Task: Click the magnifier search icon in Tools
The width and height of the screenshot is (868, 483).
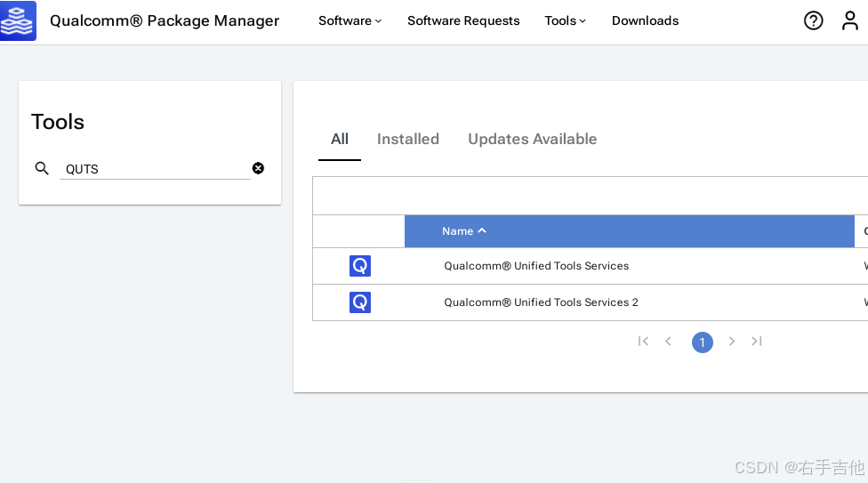Action: [x=42, y=168]
